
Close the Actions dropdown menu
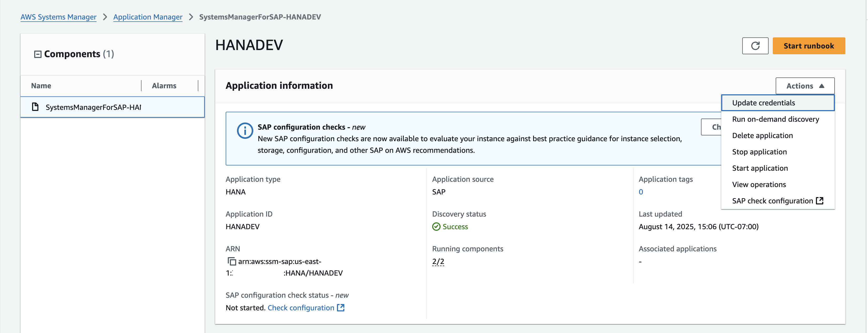(805, 86)
